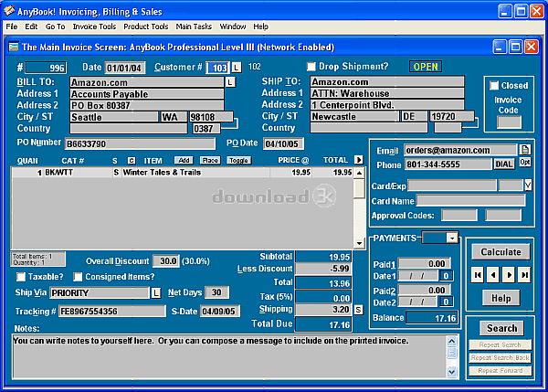This screenshot has height=392, width=548.
Task: Go to the previous invoice record
Action: coord(493,274)
